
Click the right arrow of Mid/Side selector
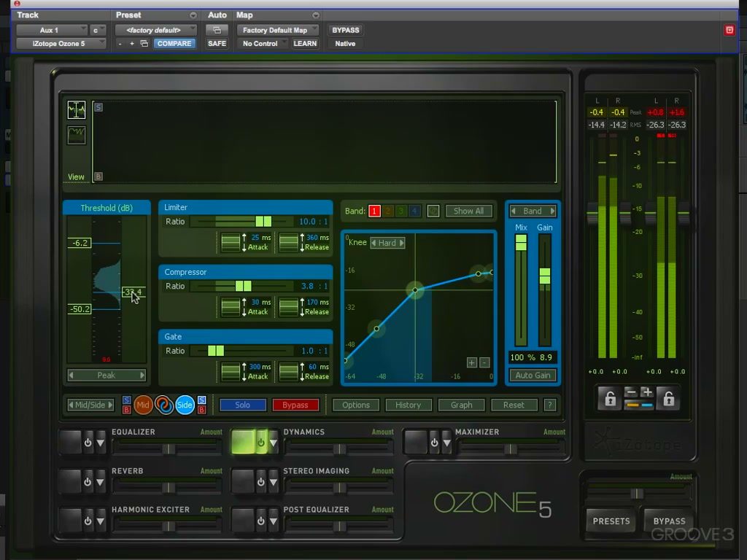click(111, 405)
